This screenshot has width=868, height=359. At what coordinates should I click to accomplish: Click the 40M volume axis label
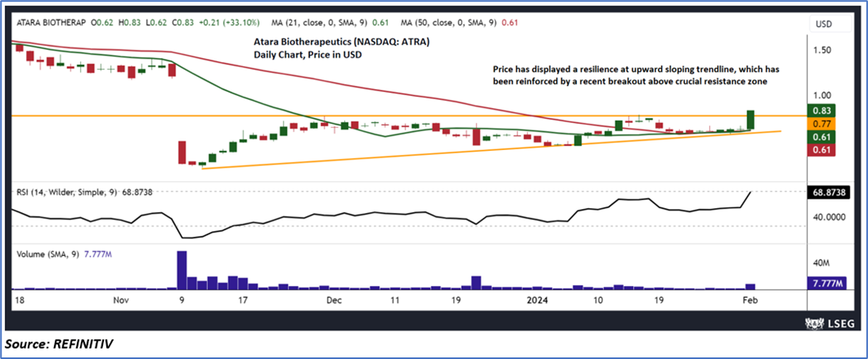821,262
